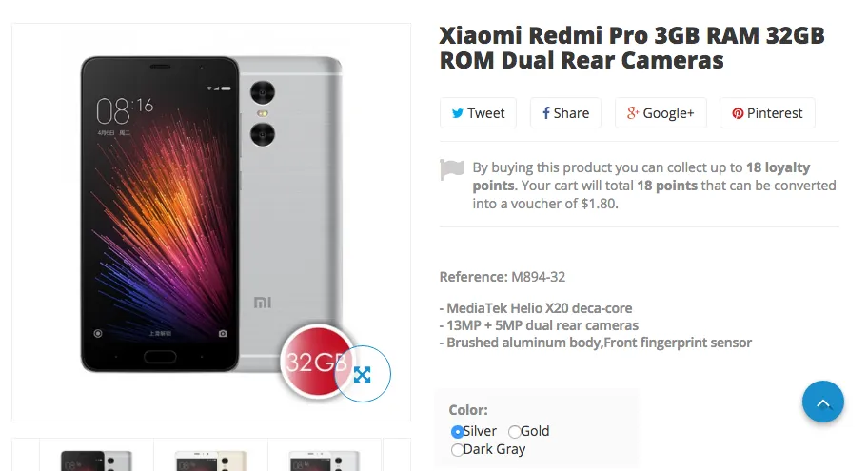Click the Twitter Tweet share button
Screen dimensions: 868x471
coord(478,113)
